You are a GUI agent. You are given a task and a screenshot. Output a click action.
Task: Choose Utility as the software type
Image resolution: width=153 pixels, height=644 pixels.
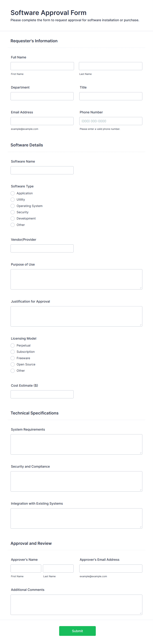pyautogui.click(x=13, y=199)
